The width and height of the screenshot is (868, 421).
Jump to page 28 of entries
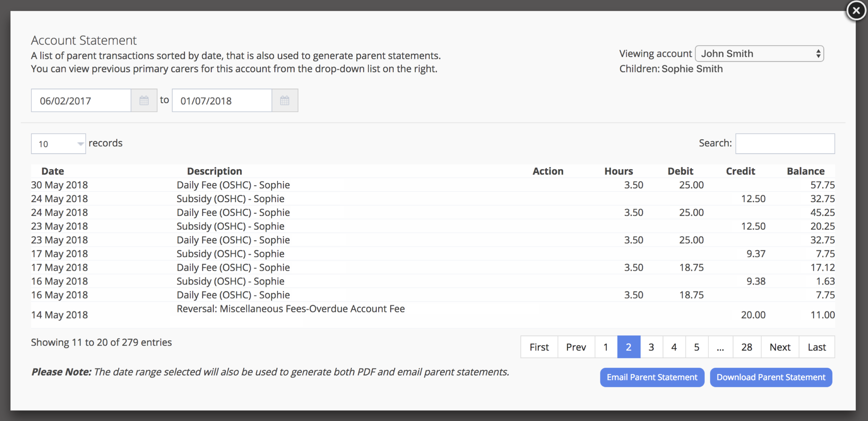click(x=746, y=347)
